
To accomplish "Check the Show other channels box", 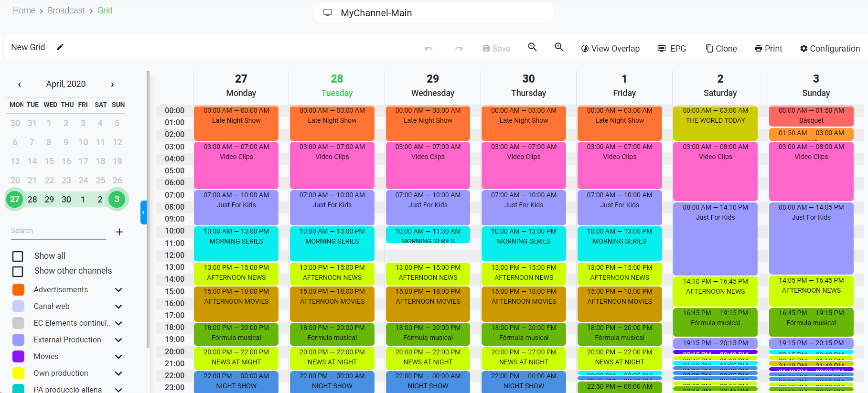I will point(18,271).
